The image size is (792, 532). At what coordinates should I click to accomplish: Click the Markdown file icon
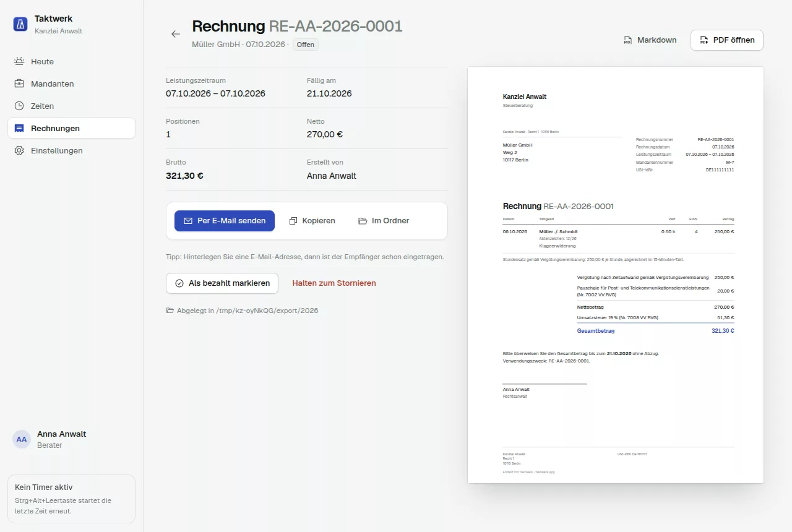pos(628,40)
